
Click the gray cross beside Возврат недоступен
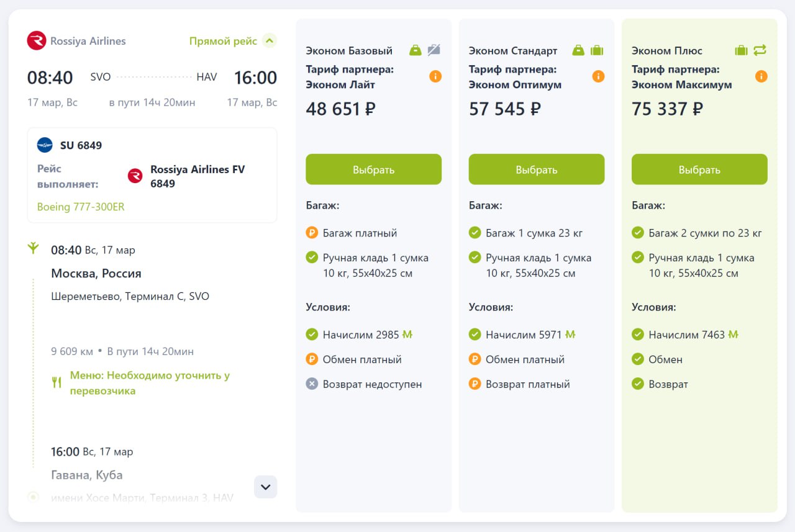[x=312, y=384]
